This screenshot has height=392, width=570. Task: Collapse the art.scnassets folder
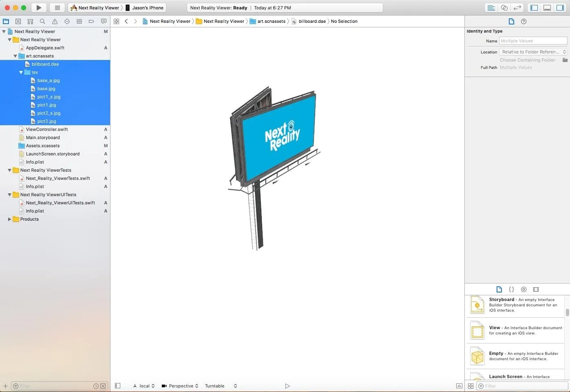15,56
